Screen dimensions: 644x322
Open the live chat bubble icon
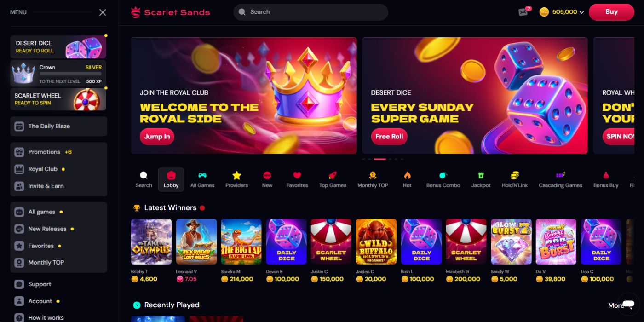628,304
